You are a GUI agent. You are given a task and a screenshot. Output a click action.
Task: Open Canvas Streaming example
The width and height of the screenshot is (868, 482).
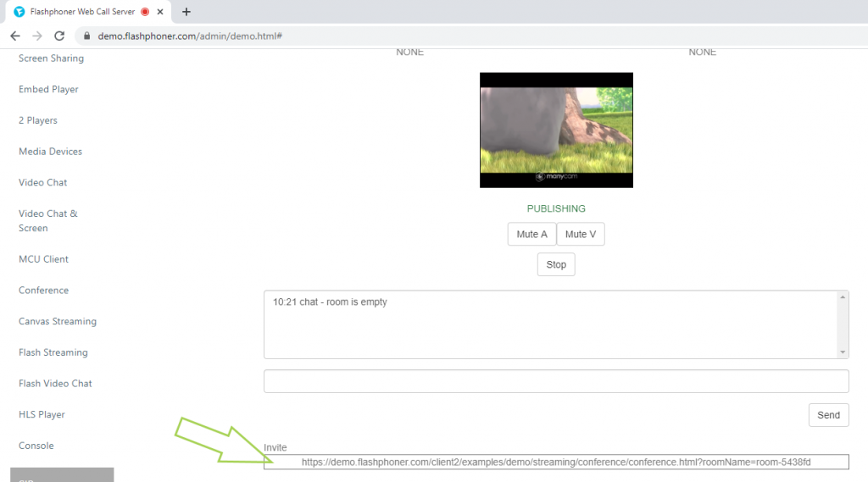point(57,321)
